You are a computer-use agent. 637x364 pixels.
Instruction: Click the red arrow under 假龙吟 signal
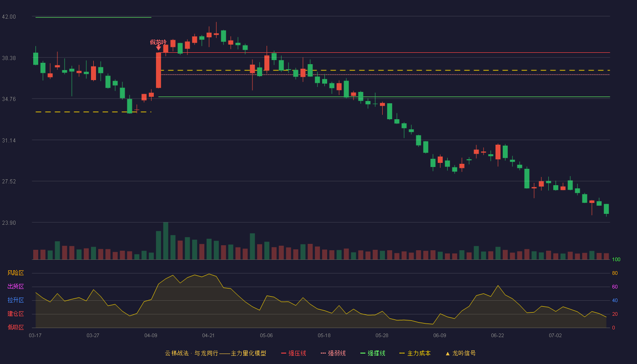[158, 47]
